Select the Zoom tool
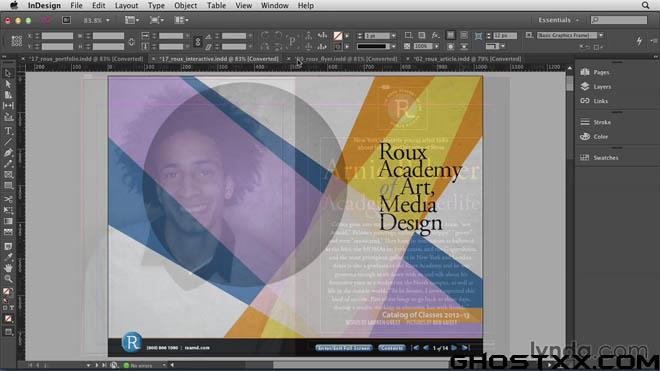This screenshot has width=660, height=371. (8, 279)
